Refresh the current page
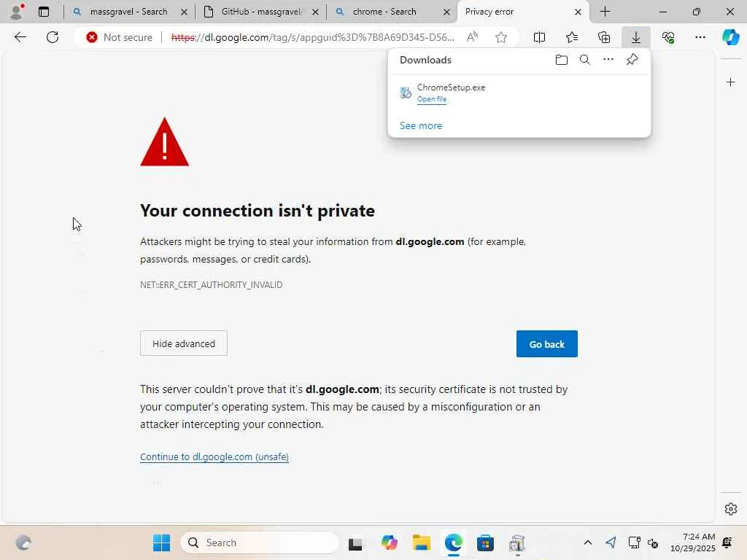The image size is (747, 560). 53,37
